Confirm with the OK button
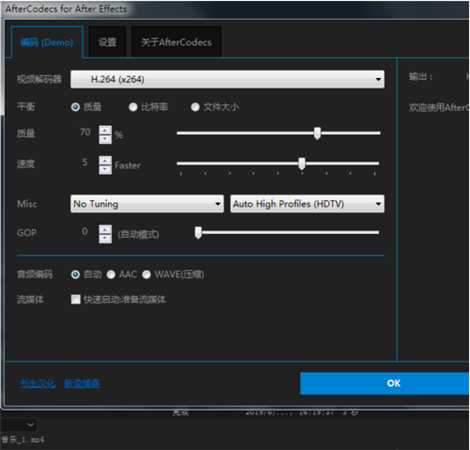 385,383
